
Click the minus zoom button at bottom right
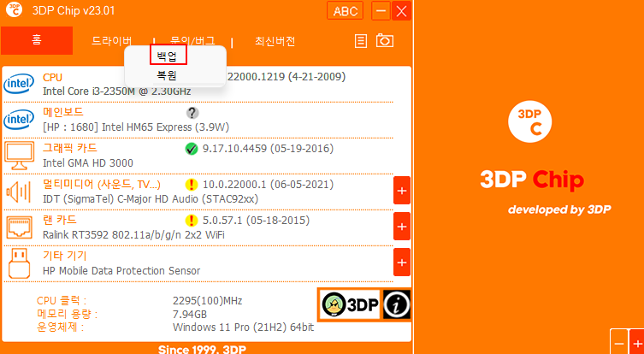619,344
